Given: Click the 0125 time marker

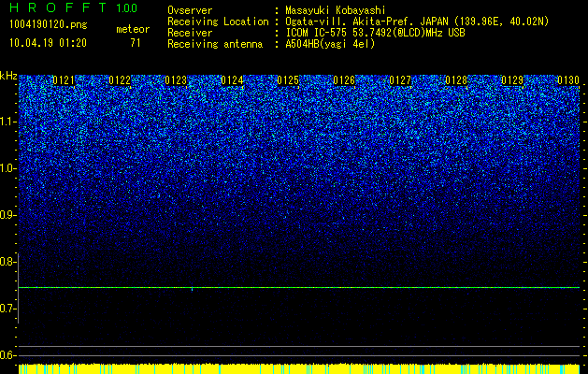Looking at the screenshot, I should (x=288, y=80).
